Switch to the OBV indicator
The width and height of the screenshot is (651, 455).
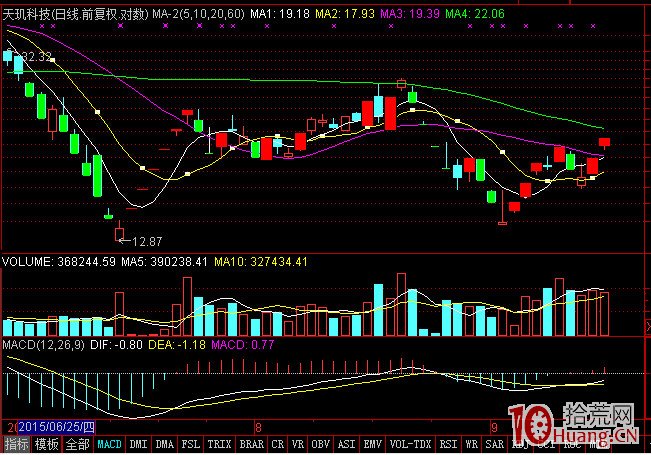[x=321, y=444]
